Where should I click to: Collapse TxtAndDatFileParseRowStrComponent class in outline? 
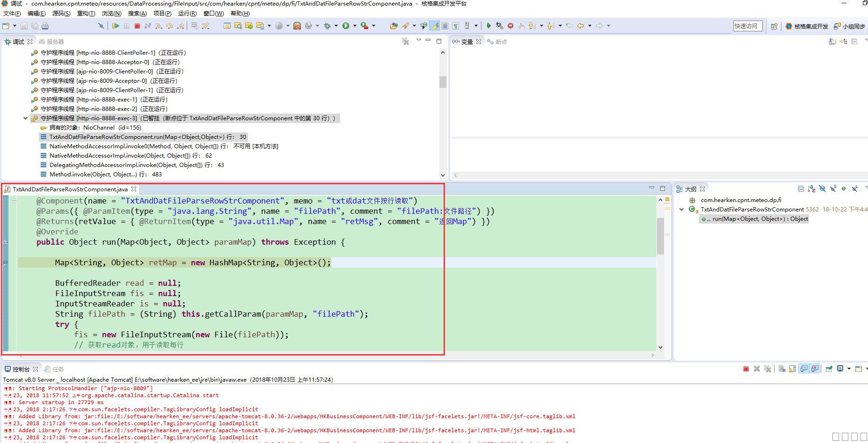[x=681, y=210]
